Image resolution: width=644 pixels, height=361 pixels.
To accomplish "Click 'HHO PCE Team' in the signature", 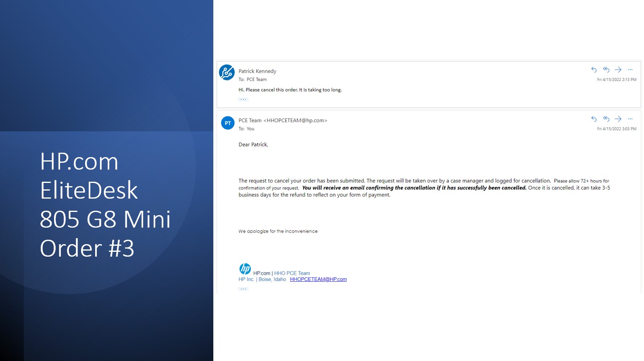I will point(292,273).
